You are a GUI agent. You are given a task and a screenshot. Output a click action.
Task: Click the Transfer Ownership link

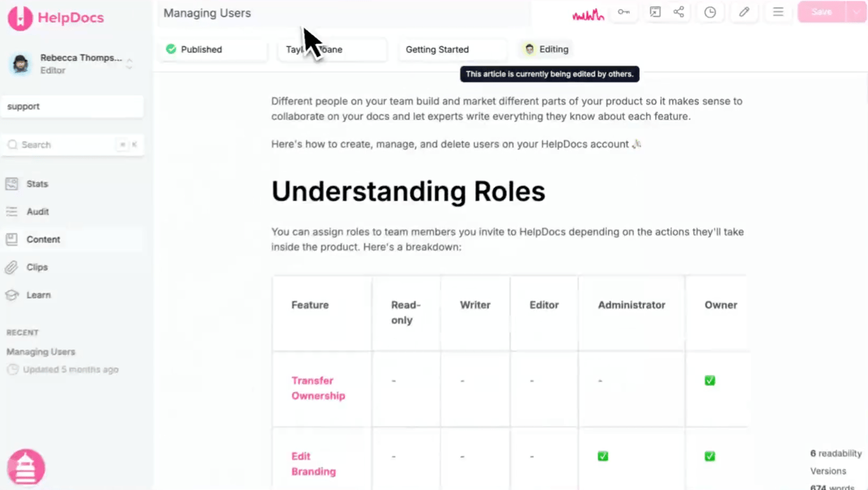tap(318, 388)
